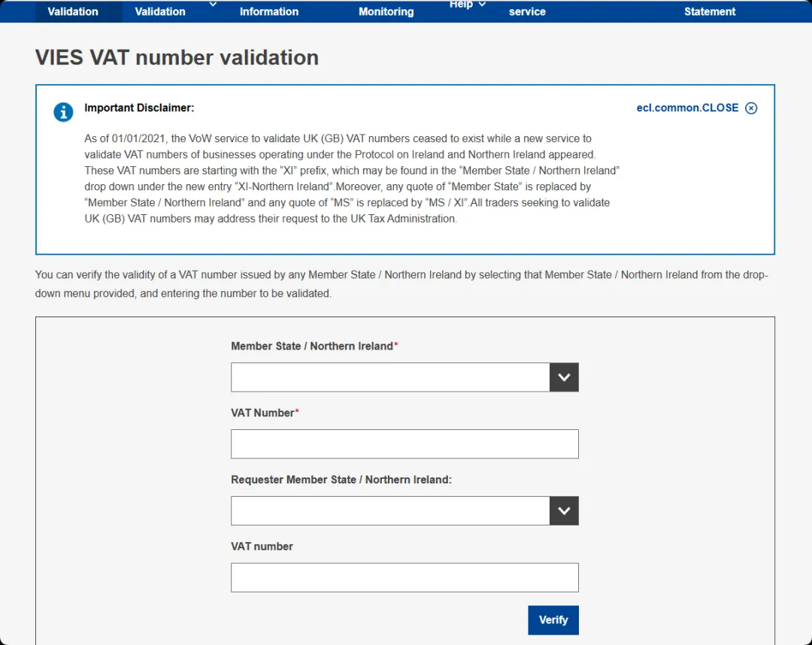The width and height of the screenshot is (812, 645).
Task: Click the chevron arrow beside Help
Action: point(482,5)
